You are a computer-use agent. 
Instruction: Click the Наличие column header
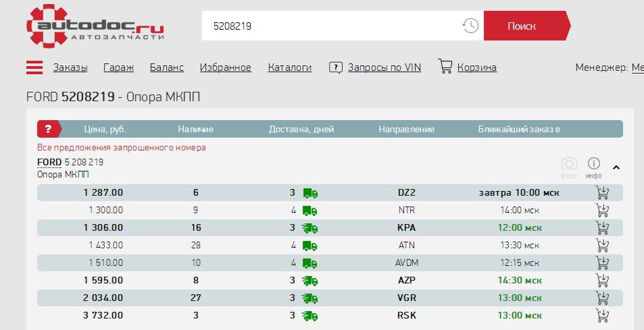coord(195,129)
